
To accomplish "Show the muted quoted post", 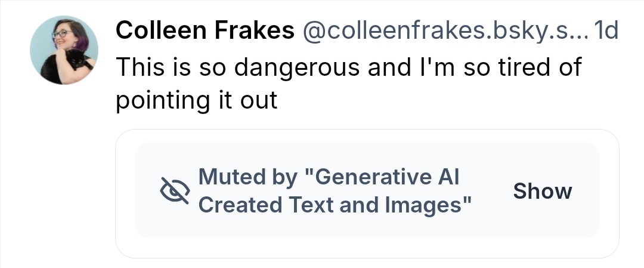I will coord(542,191).
